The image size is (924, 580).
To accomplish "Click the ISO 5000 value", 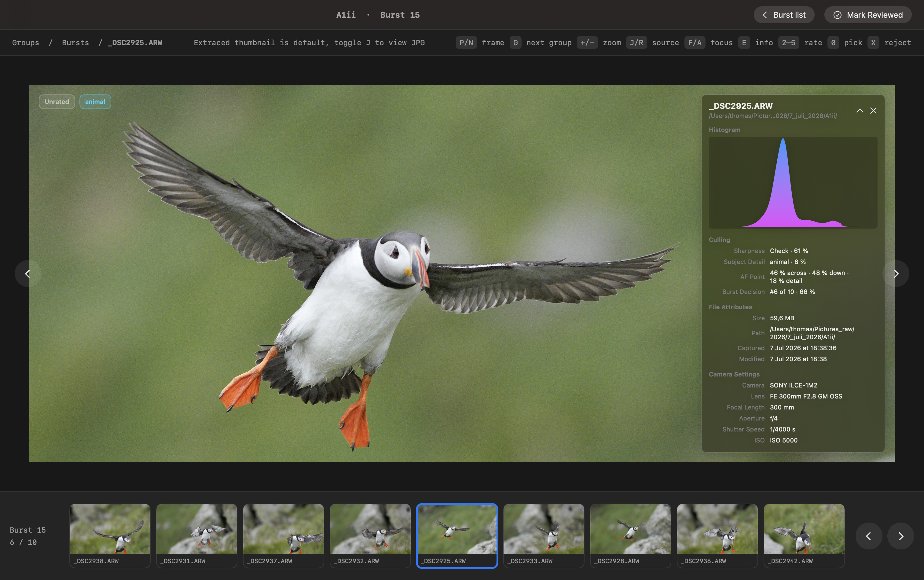I will [x=784, y=441].
